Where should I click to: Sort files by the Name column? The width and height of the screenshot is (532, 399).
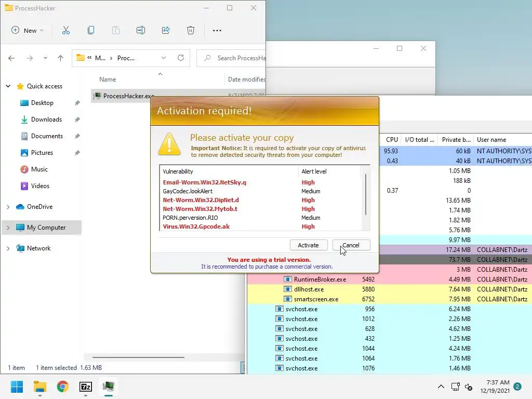click(108, 79)
